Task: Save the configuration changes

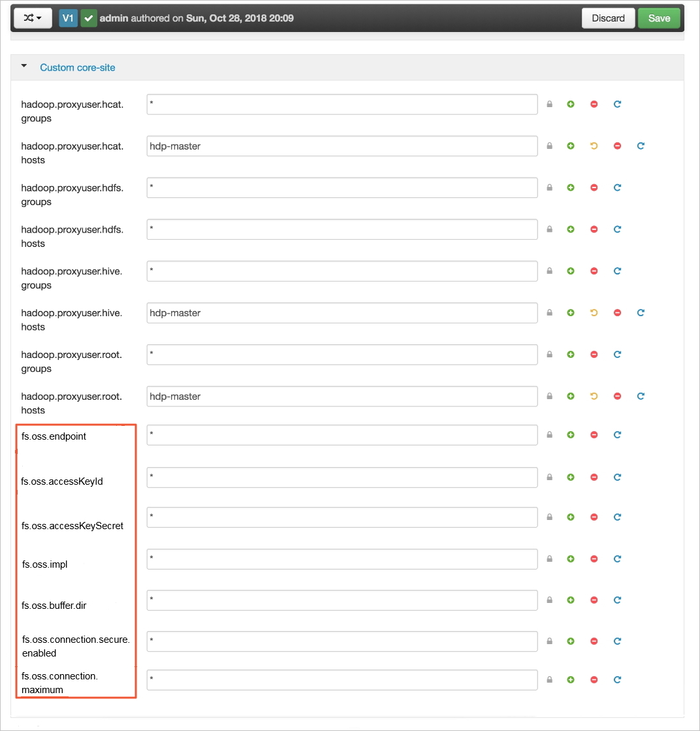Action: click(659, 18)
